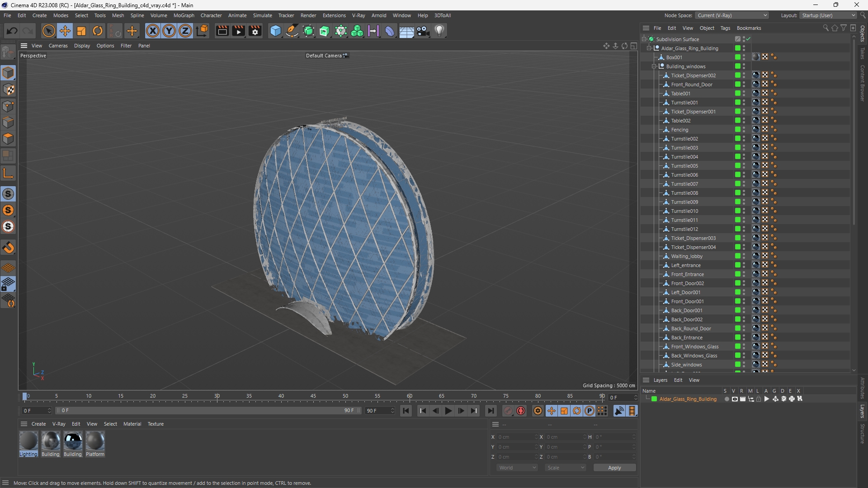Image resolution: width=868 pixels, height=488 pixels.
Task: Play the animation forward
Action: tap(448, 411)
